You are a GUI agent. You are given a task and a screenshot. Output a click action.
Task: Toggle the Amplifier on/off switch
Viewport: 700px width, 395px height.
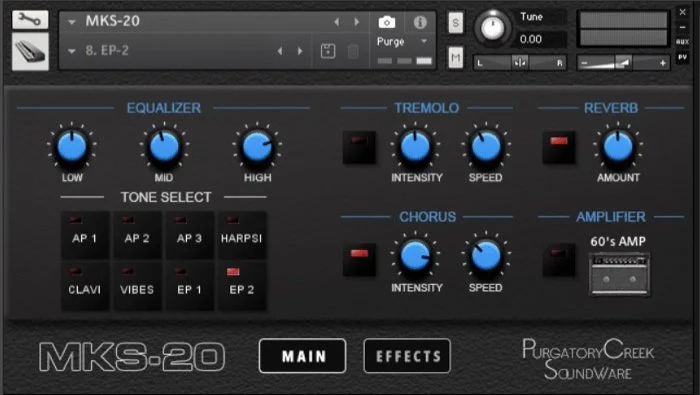[x=558, y=259]
